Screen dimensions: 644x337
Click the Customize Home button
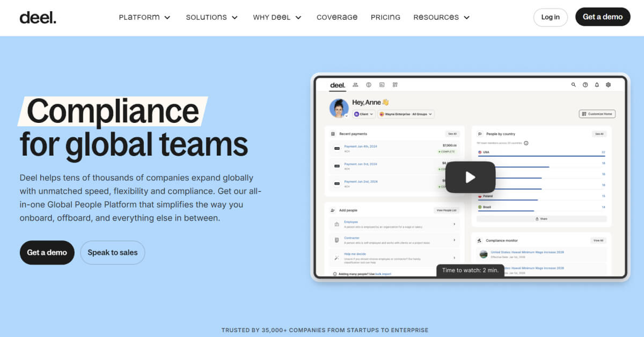(x=597, y=114)
